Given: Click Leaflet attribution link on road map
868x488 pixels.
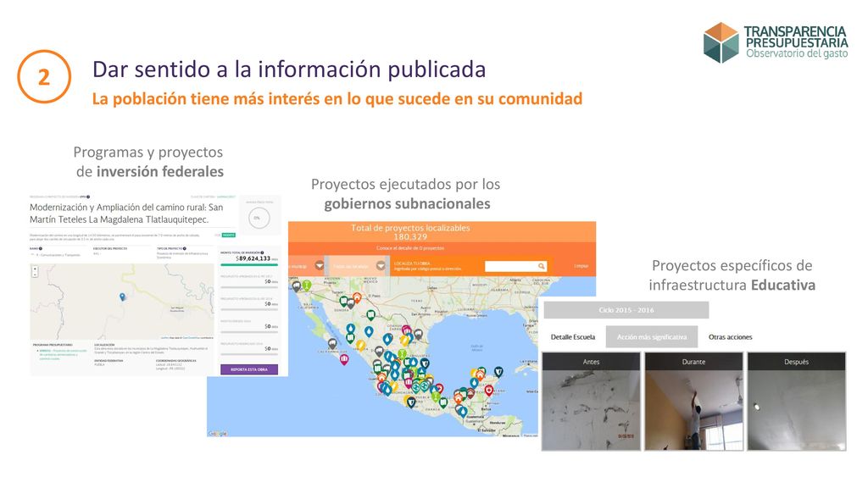Looking at the screenshot, I should (165, 337).
